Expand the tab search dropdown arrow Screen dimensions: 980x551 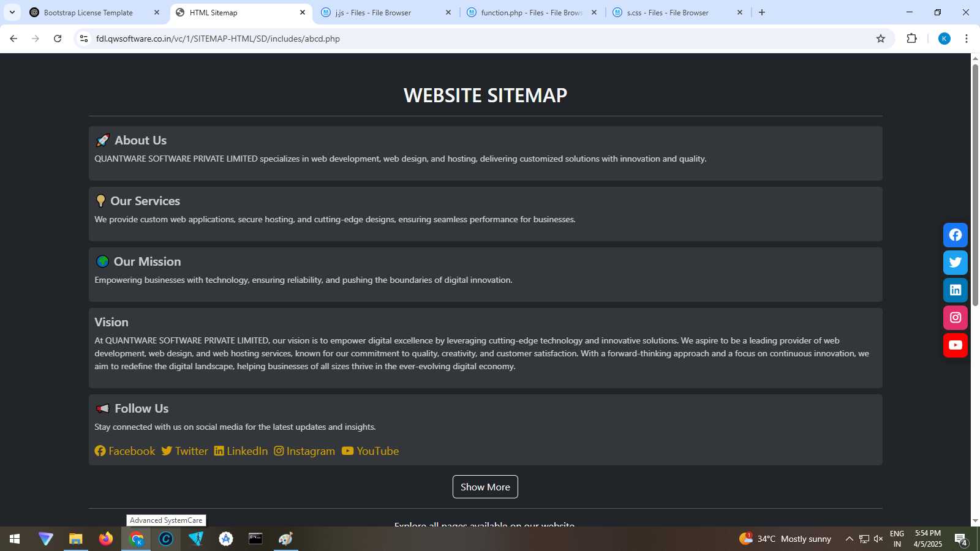[x=12, y=12]
